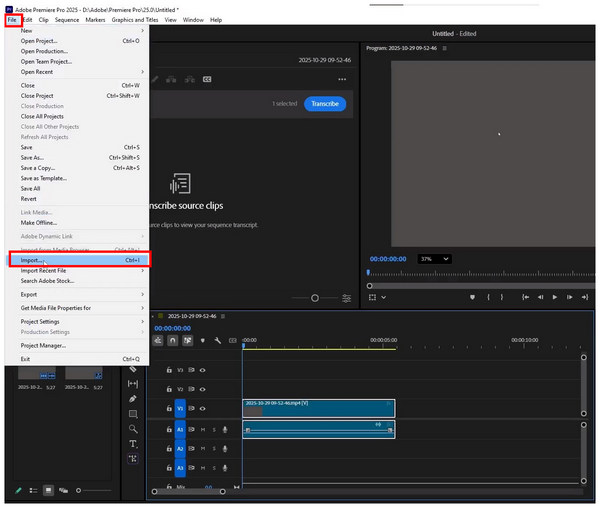600x508 pixels.
Task: Click the Add Marker button in Program monitor
Action: (x=472, y=297)
